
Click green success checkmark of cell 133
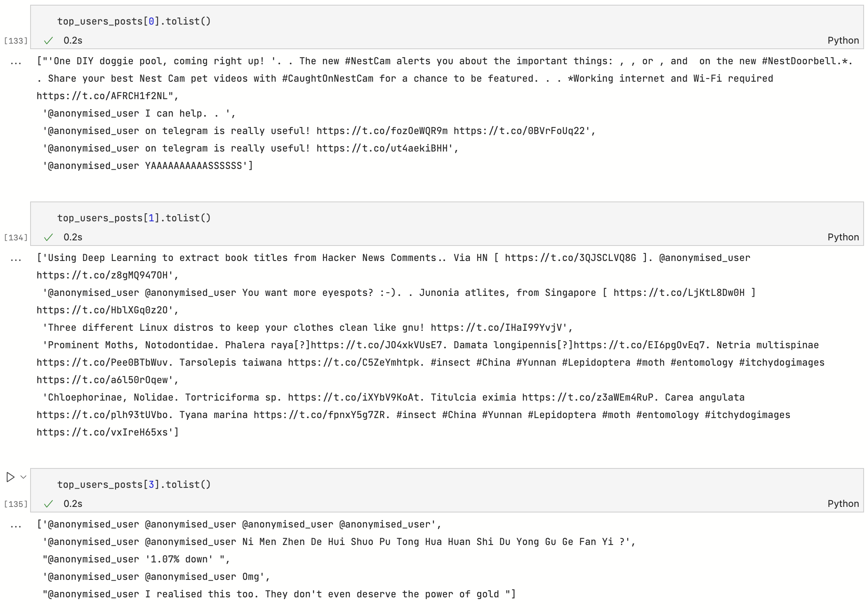[48, 40]
